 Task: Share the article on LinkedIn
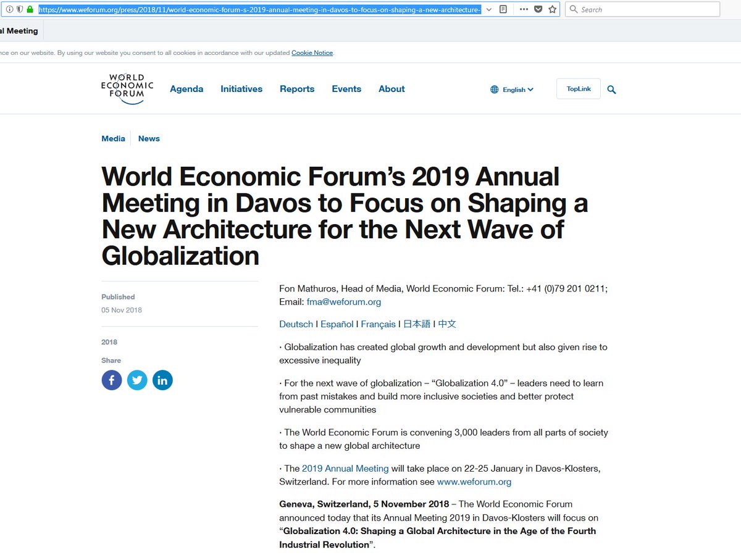point(162,380)
